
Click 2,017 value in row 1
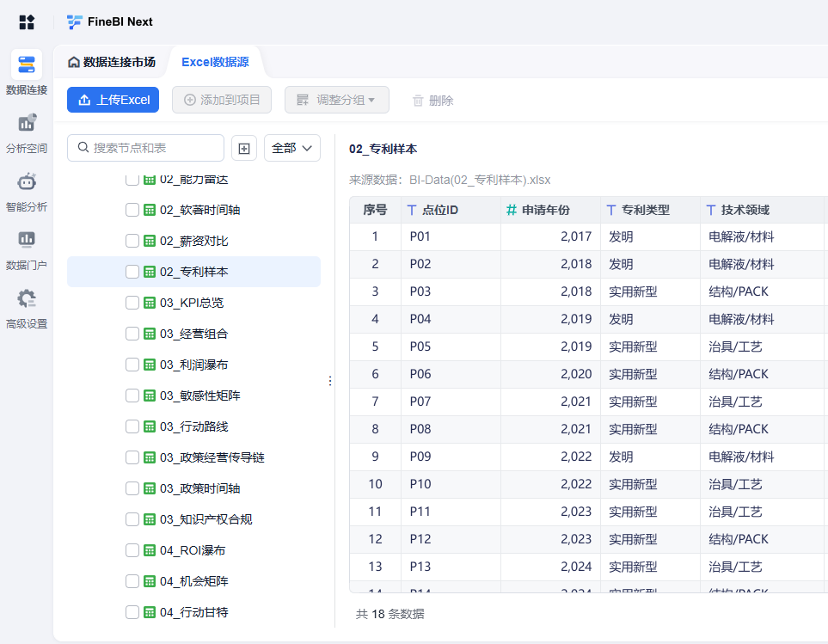click(576, 237)
